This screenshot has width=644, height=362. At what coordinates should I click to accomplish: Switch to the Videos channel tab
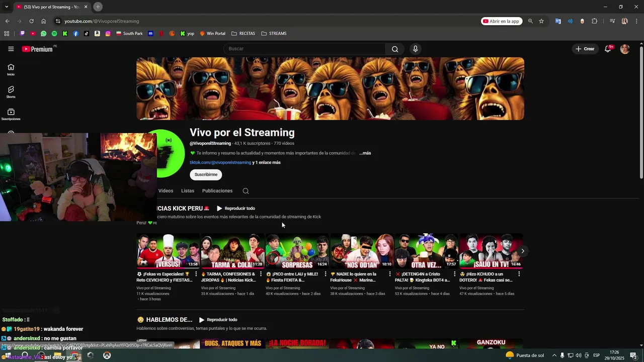pyautogui.click(x=166, y=191)
